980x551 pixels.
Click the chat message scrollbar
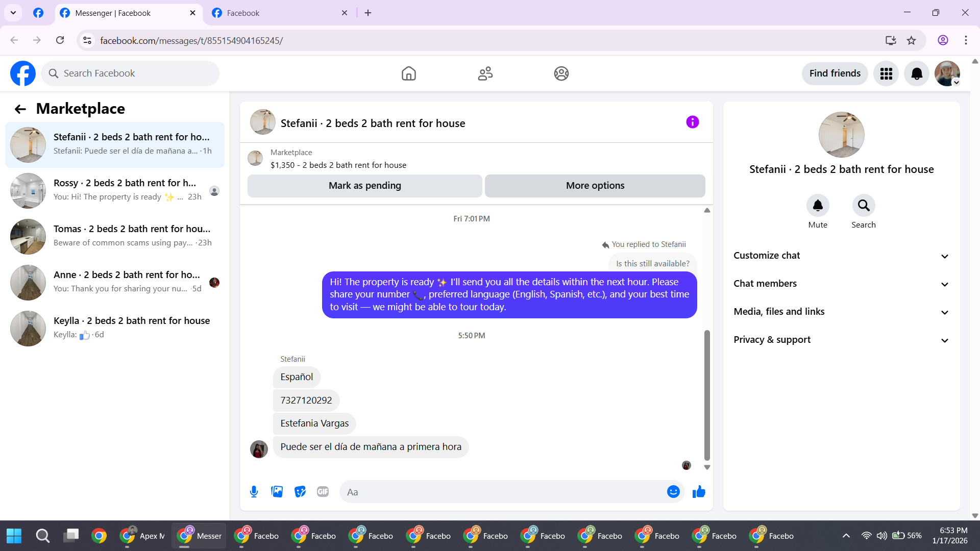(x=707, y=395)
